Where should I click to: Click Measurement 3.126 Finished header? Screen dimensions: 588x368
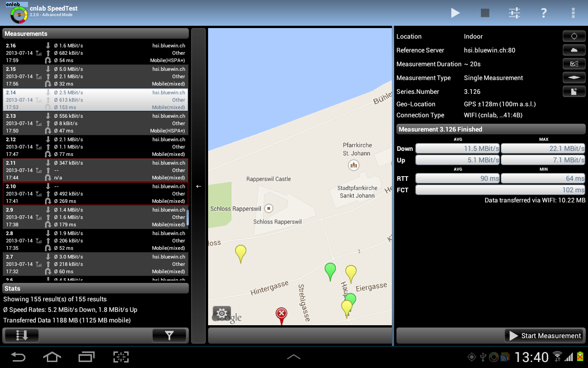point(491,129)
